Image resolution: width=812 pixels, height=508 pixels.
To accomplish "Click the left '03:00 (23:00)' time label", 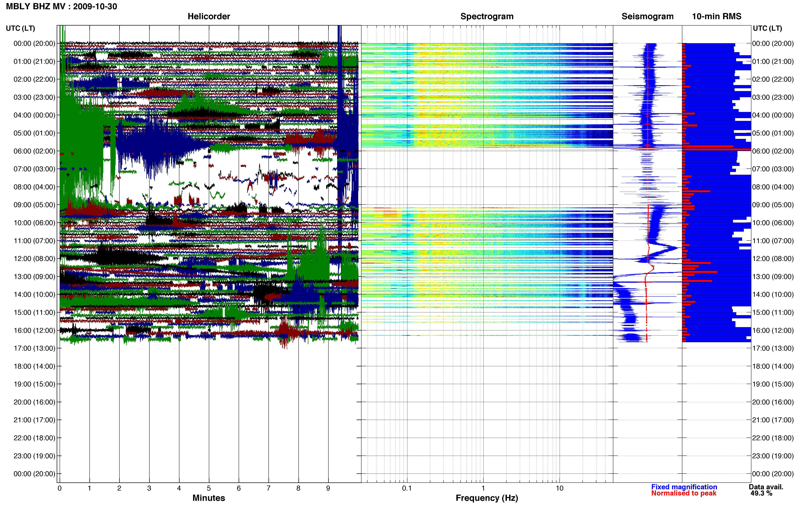I will (34, 97).
